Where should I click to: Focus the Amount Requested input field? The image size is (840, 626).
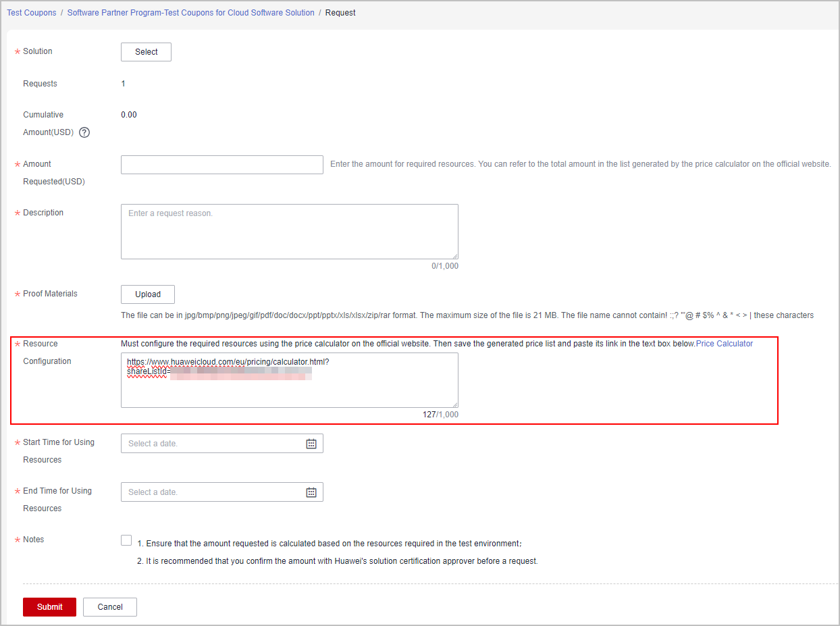[222, 165]
